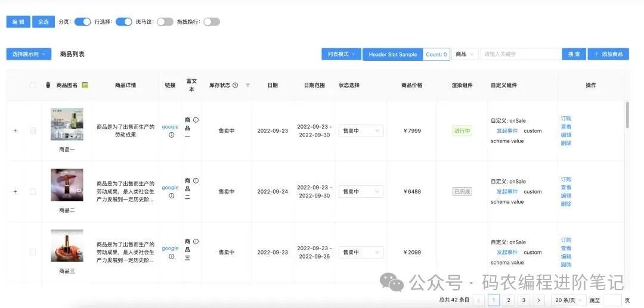
Task: Click the next page arrow in pagination
Action: (x=538, y=300)
